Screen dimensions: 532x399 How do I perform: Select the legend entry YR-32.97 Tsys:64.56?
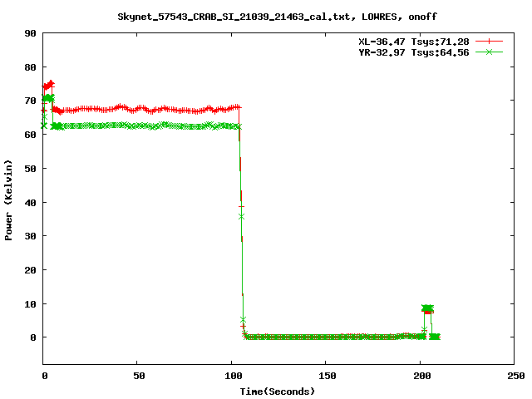tap(414, 52)
